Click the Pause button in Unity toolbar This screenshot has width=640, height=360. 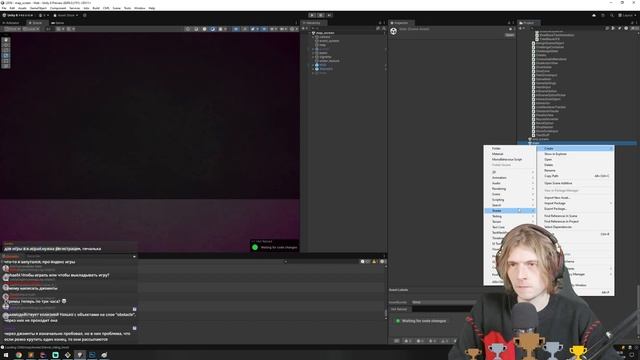(321, 15)
